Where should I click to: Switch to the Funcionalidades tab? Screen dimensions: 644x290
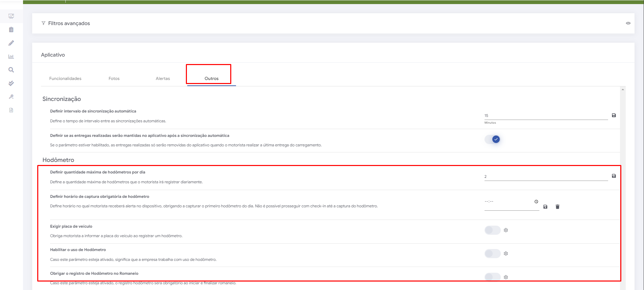[65, 79]
